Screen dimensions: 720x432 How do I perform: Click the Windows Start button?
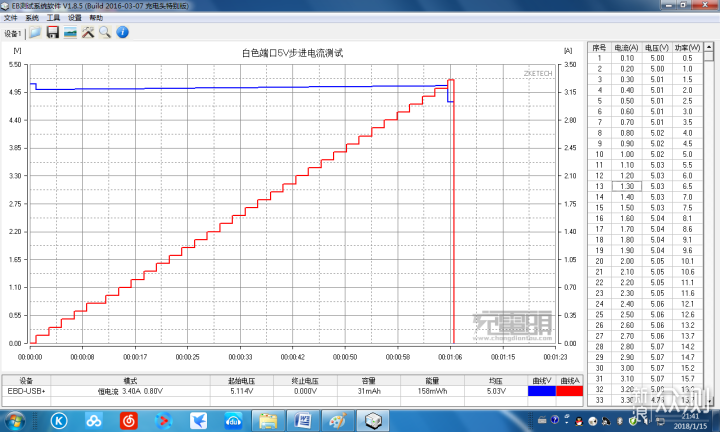tap(15, 420)
